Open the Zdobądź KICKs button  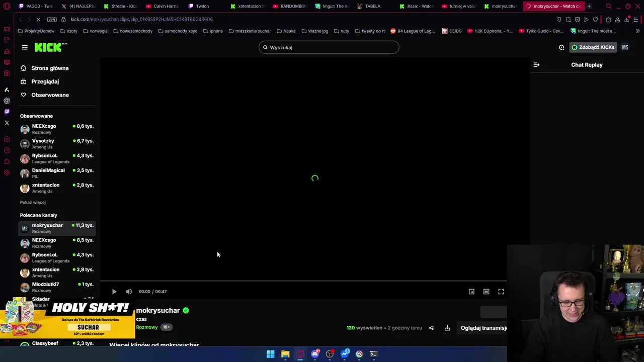593,47
